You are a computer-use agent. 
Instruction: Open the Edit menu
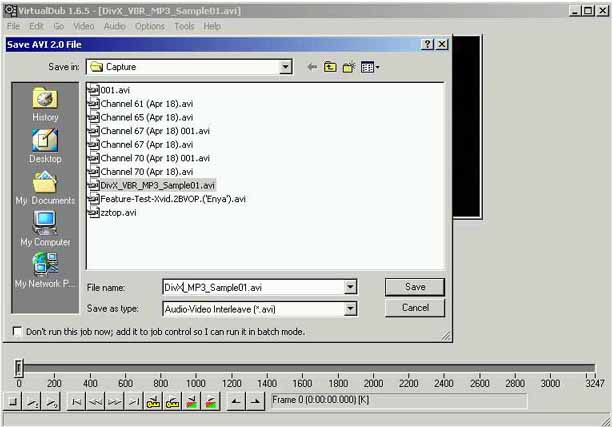click(x=36, y=26)
